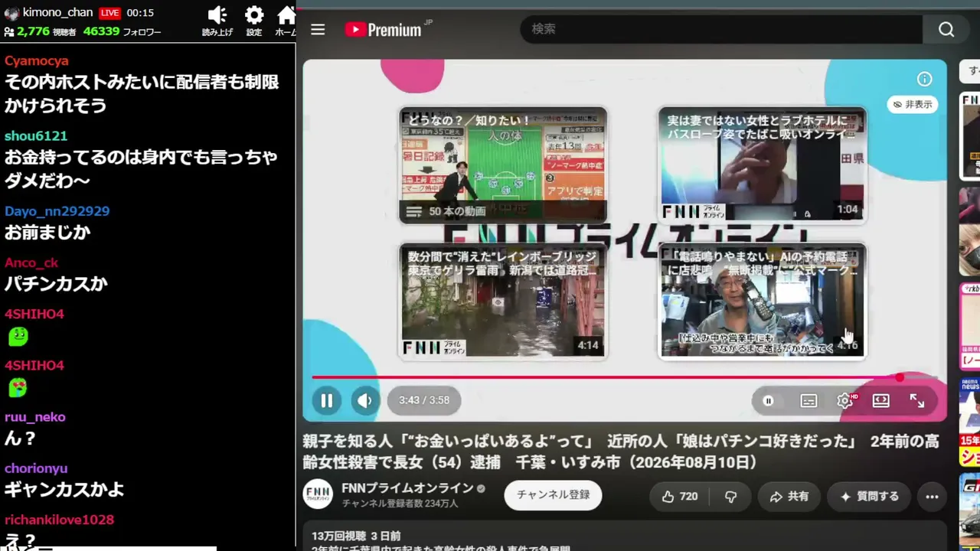Click the kimono_chan streamer name

tap(58, 12)
